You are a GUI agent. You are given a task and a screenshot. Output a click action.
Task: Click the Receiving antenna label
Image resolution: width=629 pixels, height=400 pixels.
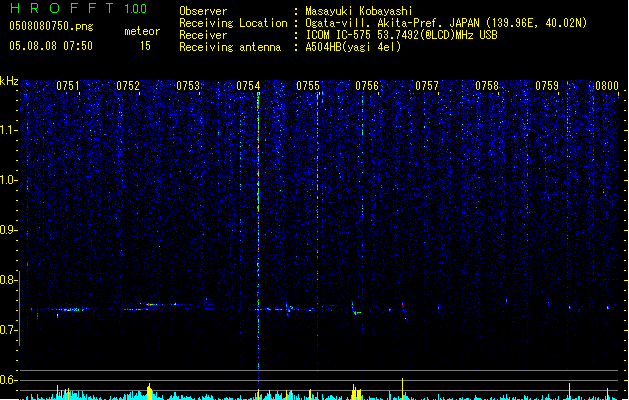pyautogui.click(x=230, y=47)
